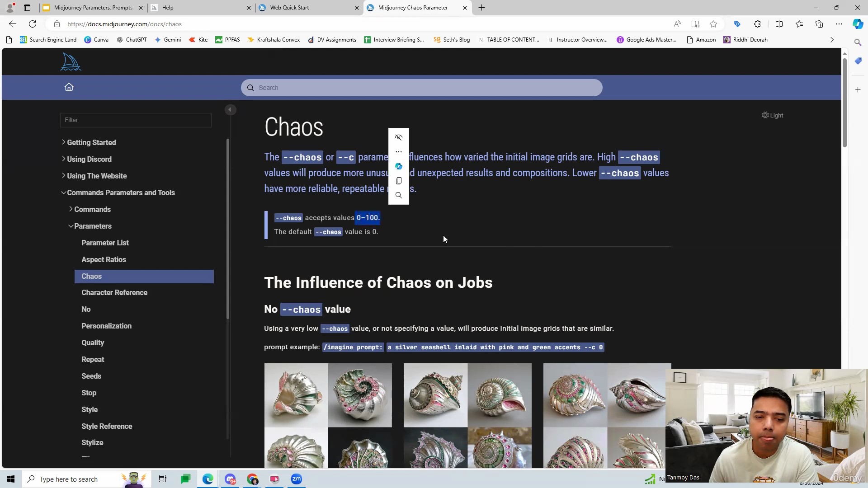Click the Edge sidebar plus customize button
This screenshot has width=868, height=488.
pos(858,90)
